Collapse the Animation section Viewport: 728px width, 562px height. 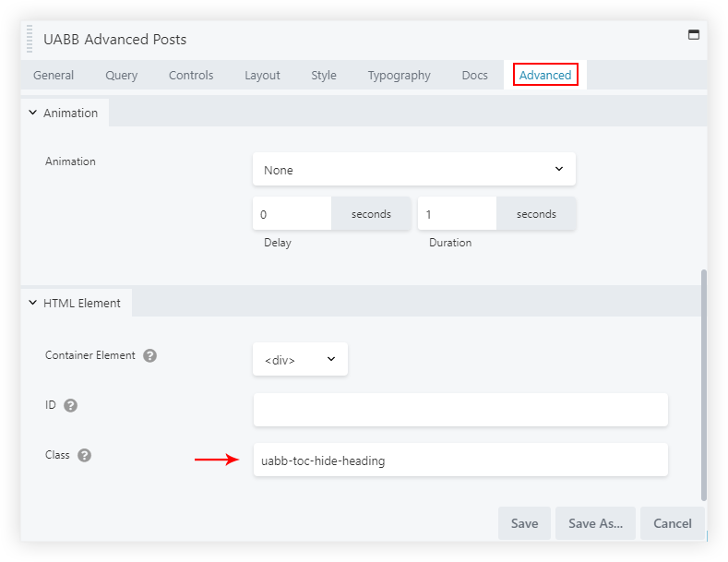(x=63, y=113)
